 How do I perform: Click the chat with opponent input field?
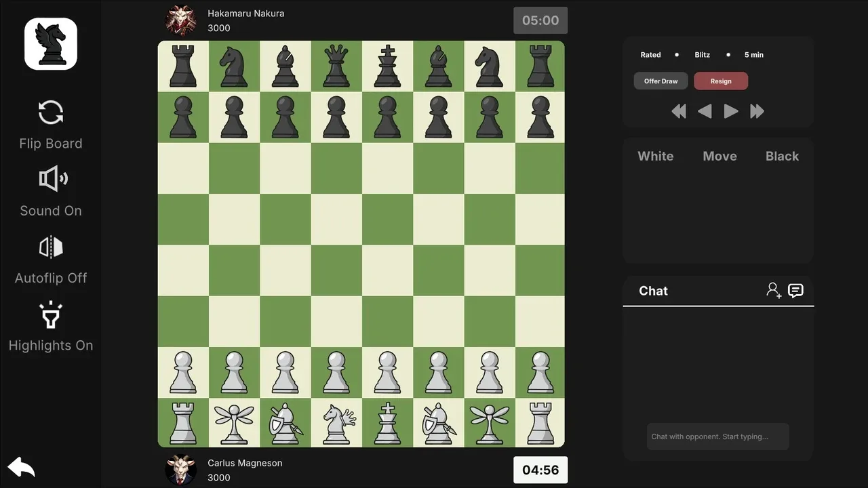pyautogui.click(x=717, y=436)
